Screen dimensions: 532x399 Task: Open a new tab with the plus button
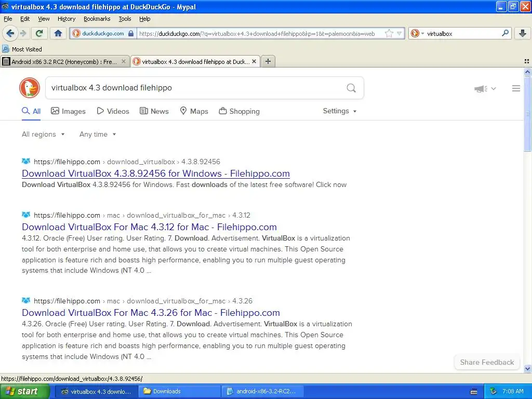pyautogui.click(x=268, y=61)
